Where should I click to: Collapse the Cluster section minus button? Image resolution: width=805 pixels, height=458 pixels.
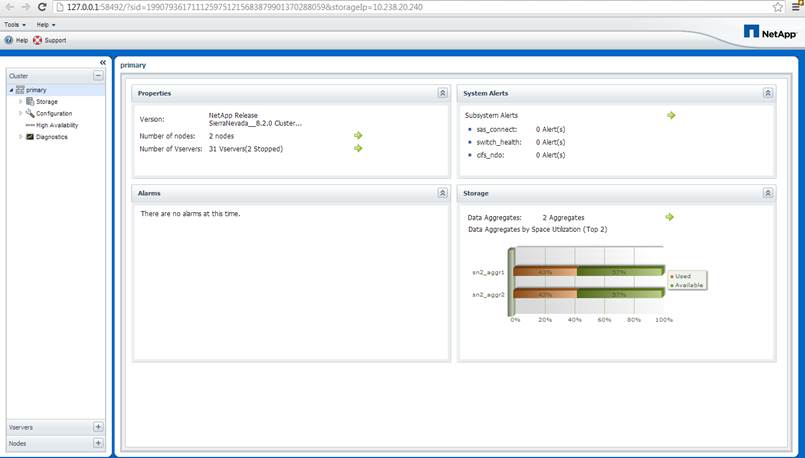point(98,75)
